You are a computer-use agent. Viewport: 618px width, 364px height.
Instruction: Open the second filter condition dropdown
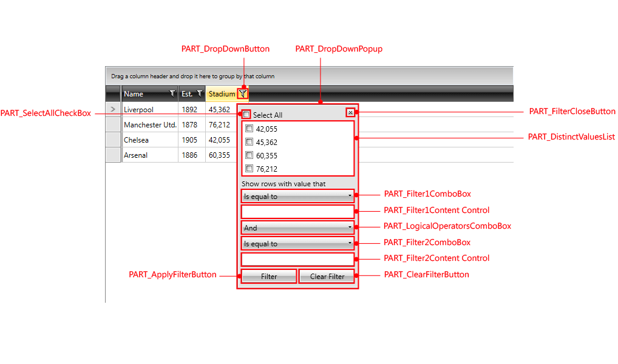297,243
